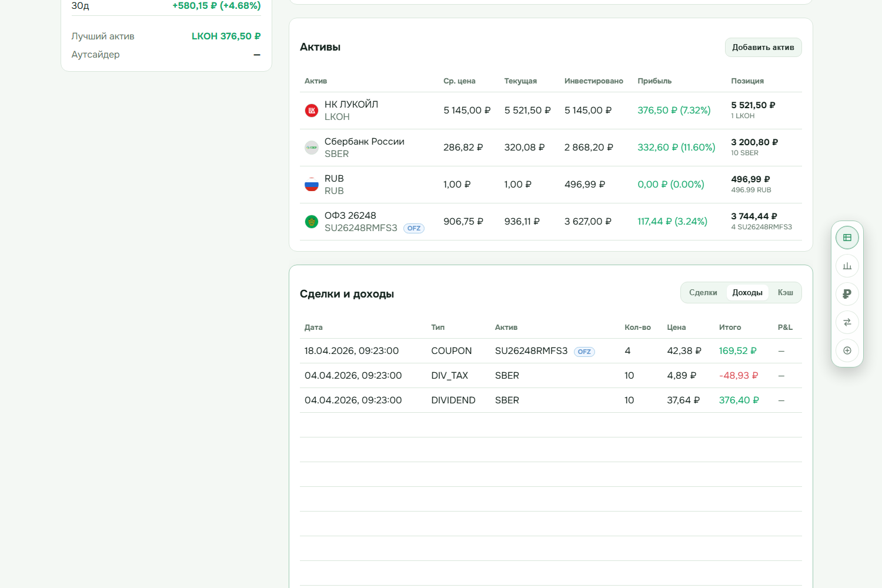Click Lukoil profit 376,50 ₽ (7.32%)
Image resolution: width=882 pixels, height=588 pixels.
674,110
